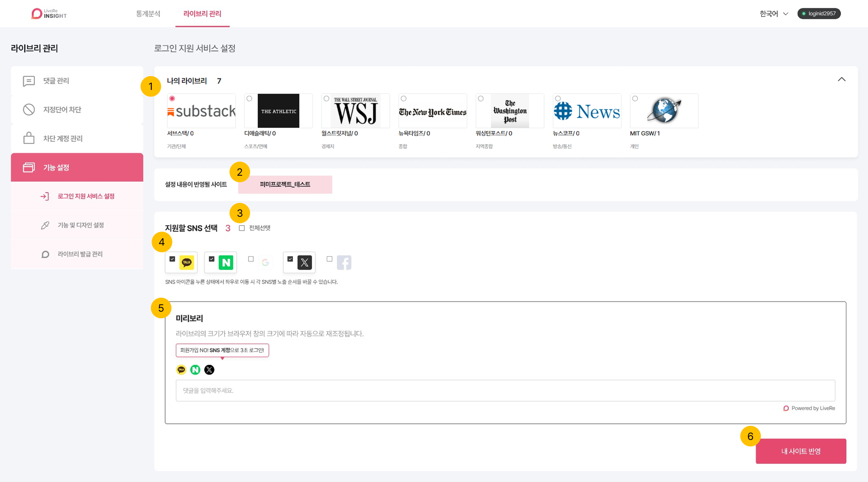Click the 내 사이트 반영 button
This screenshot has width=868, height=482.
click(x=801, y=451)
